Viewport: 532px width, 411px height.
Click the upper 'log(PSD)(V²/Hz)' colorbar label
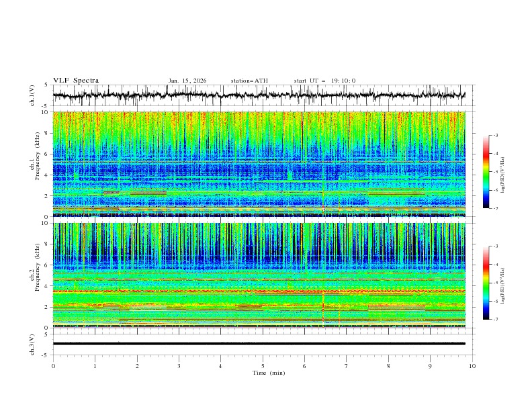[502, 175]
